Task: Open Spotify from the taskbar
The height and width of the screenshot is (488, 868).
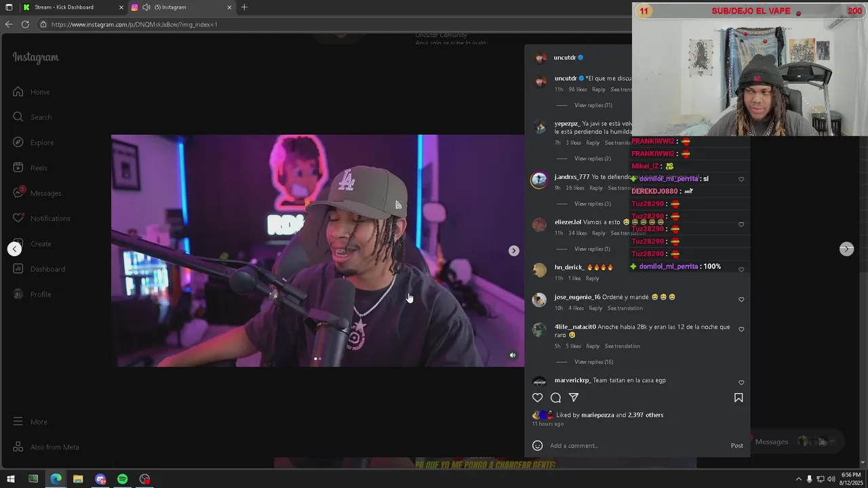Action: pos(123,479)
